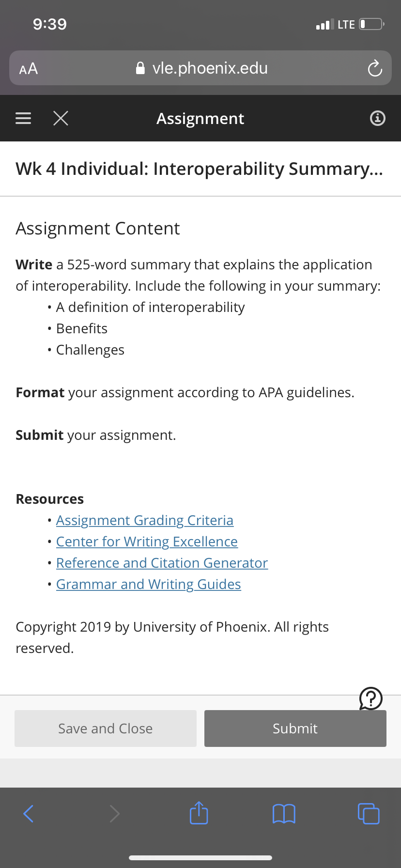Open the assignment info icon

click(378, 118)
